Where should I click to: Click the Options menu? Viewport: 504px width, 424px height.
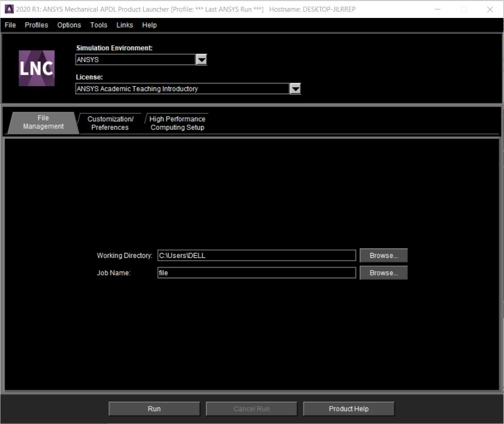click(x=69, y=25)
